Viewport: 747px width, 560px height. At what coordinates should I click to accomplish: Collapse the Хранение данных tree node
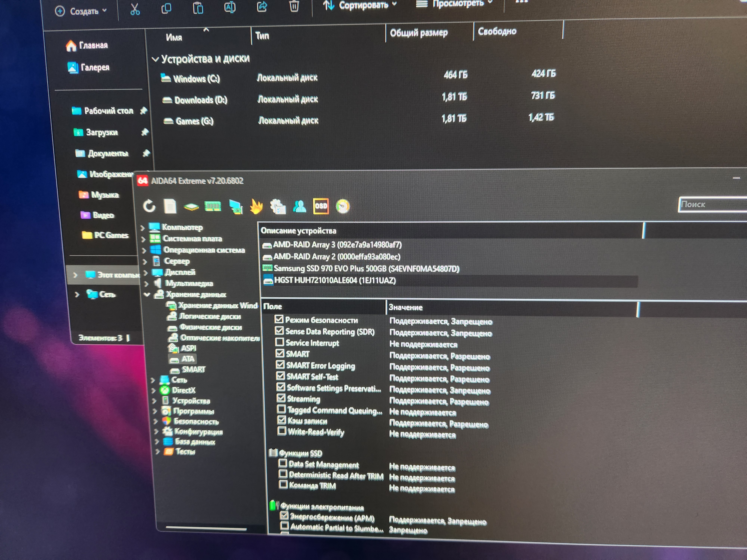coord(147,294)
